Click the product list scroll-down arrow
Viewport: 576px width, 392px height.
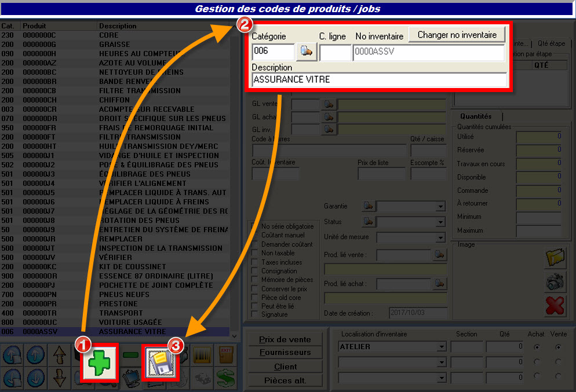234,335
